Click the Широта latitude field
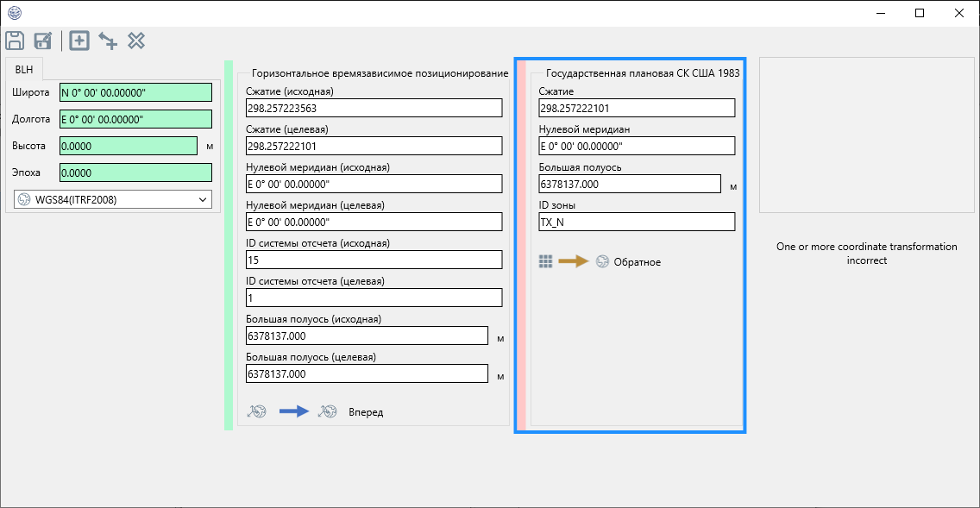Viewport: 980px width, 508px height. coord(135,92)
